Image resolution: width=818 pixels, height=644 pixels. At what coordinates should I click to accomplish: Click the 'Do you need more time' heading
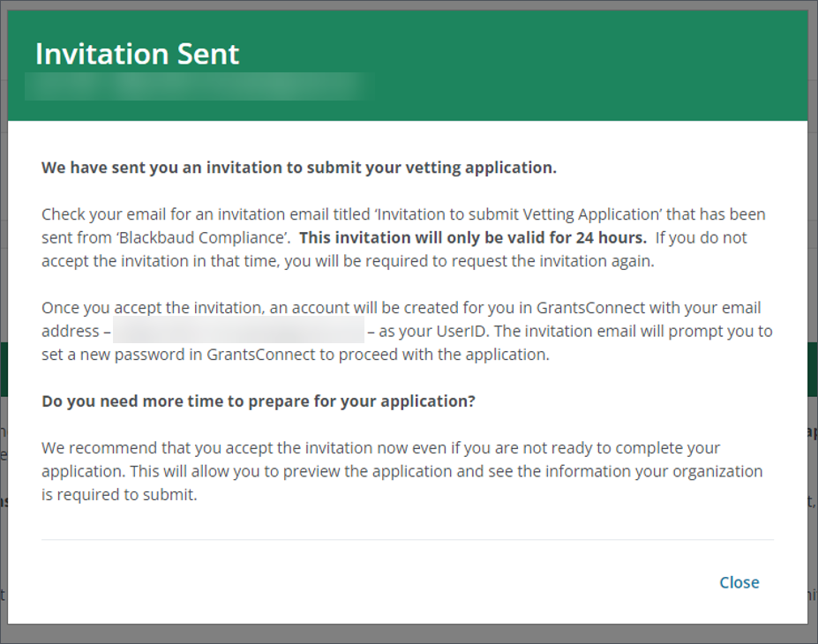coord(258,401)
